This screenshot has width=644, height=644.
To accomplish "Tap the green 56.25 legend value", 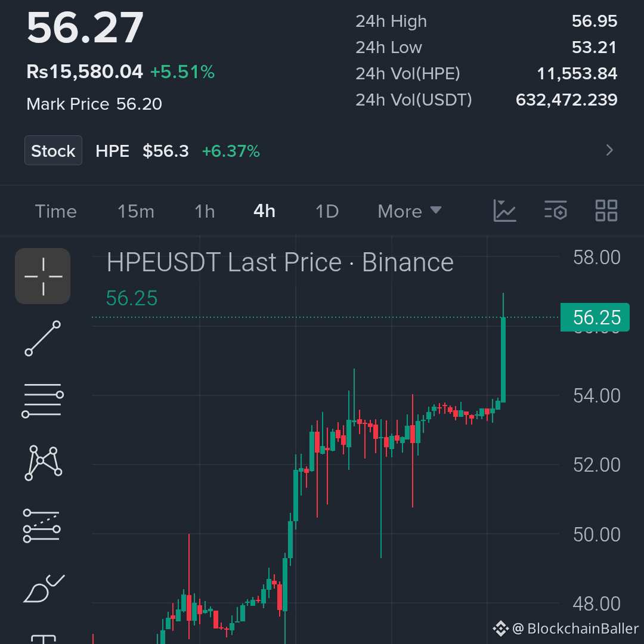I will pyautogui.click(x=132, y=298).
